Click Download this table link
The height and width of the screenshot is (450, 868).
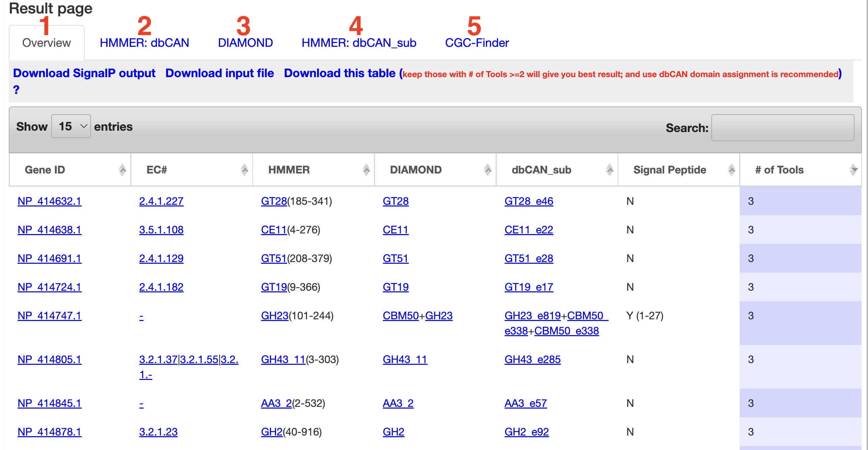point(340,73)
